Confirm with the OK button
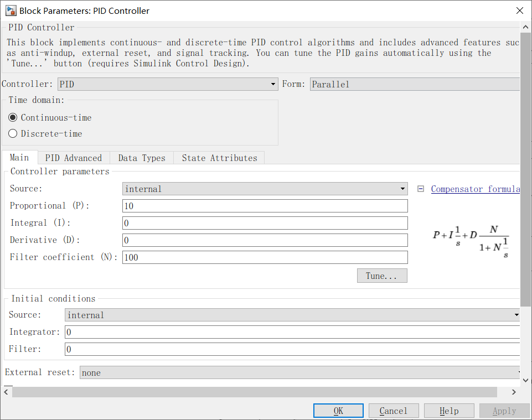The width and height of the screenshot is (532, 420). click(x=338, y=411)
